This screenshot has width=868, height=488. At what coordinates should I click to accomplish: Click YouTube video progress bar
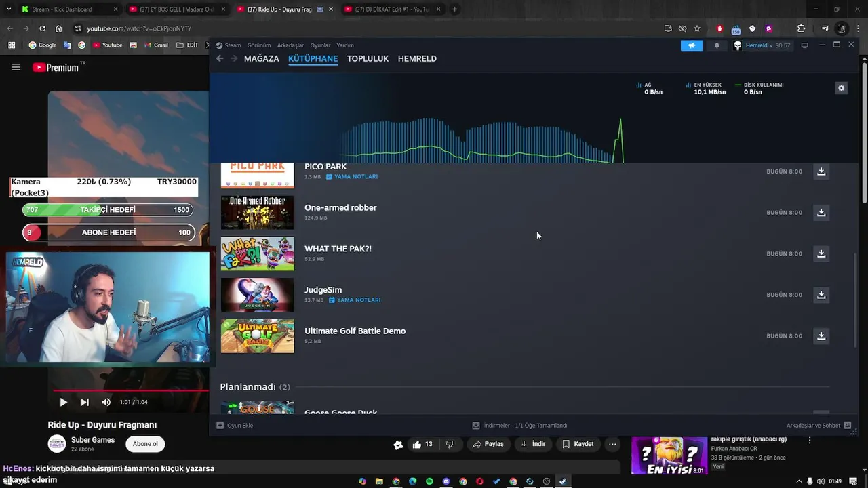coord(131,390)
